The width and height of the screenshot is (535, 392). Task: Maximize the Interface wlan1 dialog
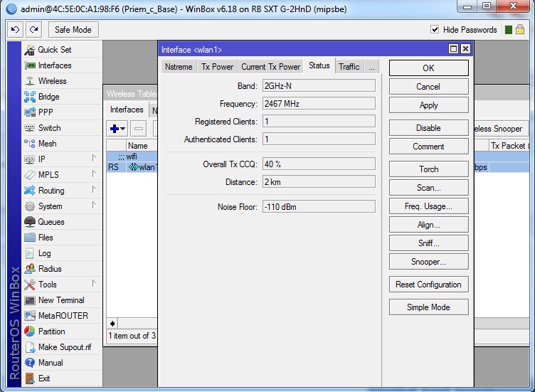coord(453,49)
